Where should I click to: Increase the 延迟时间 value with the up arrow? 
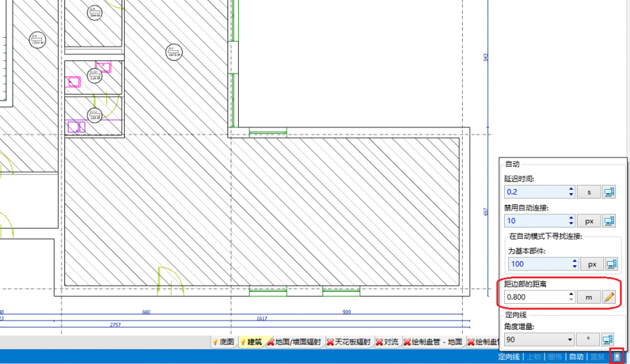pos(571,189)
